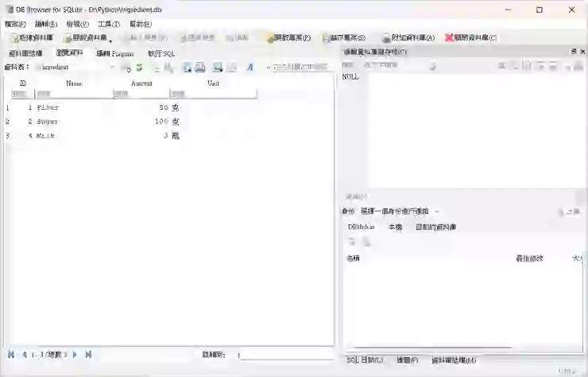The image size is (588, 377).
Task: Click the new record icon
Action: 218,68
